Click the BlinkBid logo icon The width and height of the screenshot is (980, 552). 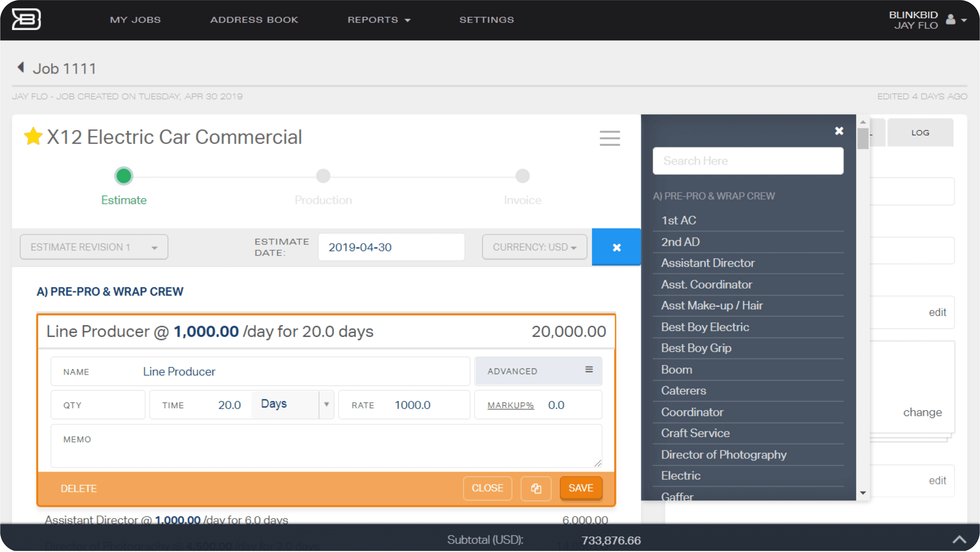pos(26,19)
